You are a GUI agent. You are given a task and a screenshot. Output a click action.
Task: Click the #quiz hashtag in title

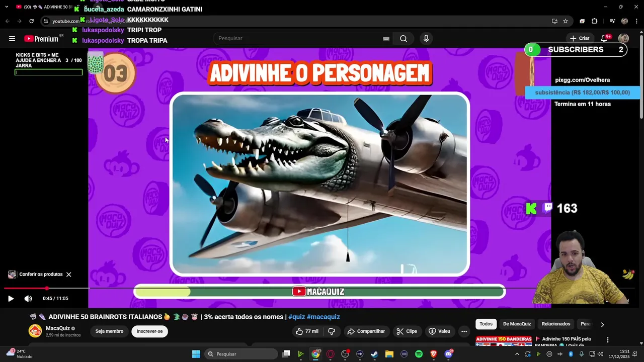pos(297,317)
